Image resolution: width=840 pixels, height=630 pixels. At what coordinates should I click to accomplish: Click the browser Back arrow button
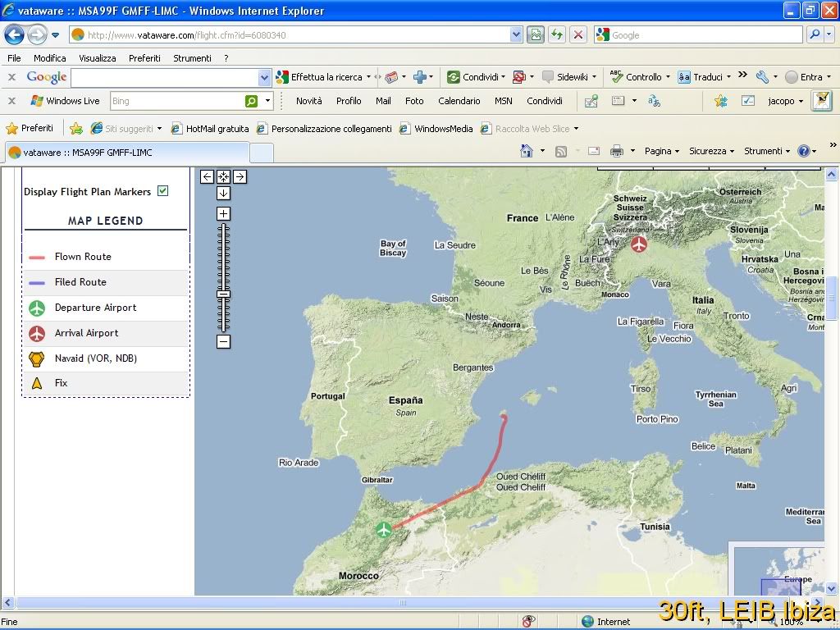tap(15, 35)
